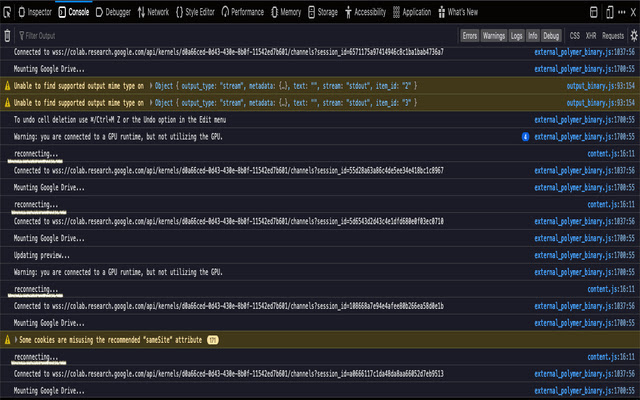Open source link on GPU warning row with badge 4
This screenshot has width=640, height=400.
pos(584,137)
